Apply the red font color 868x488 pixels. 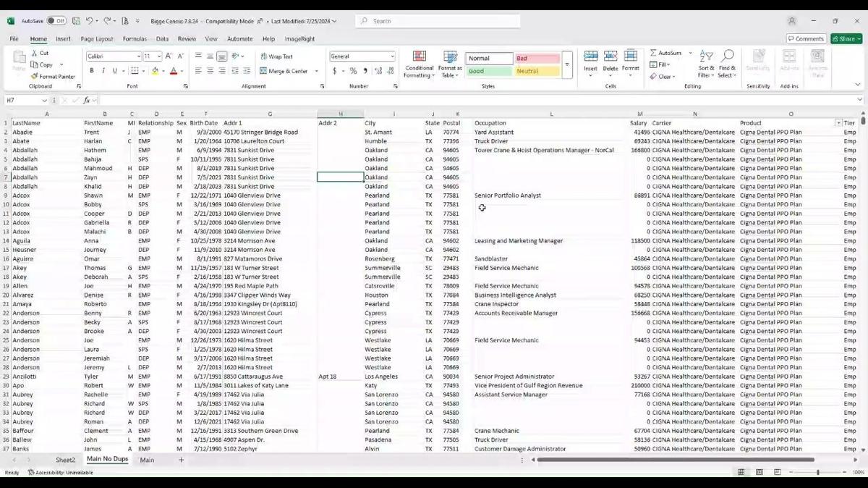point(173,71)
